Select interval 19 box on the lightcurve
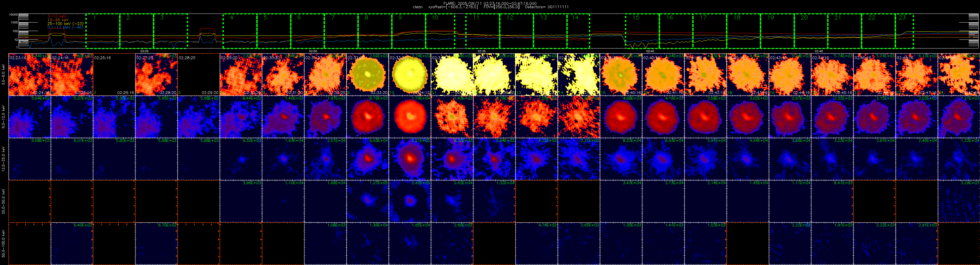 pos(777,31)
